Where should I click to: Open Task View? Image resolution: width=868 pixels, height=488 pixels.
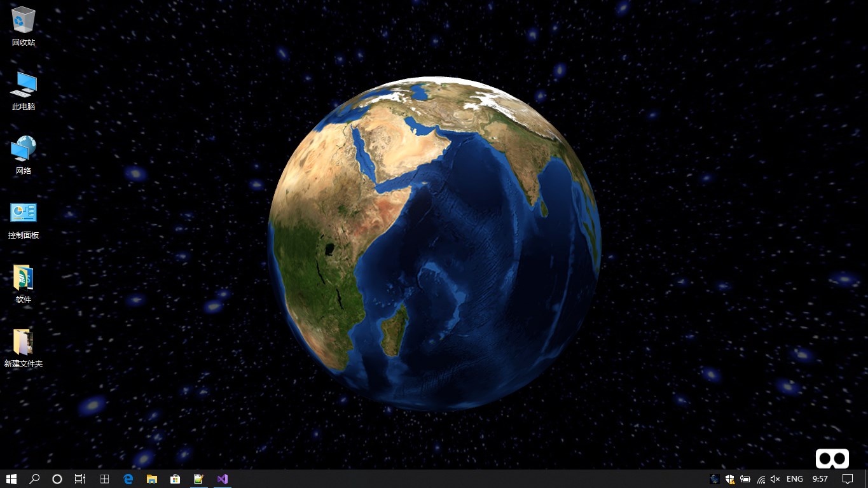pos(79,479)
